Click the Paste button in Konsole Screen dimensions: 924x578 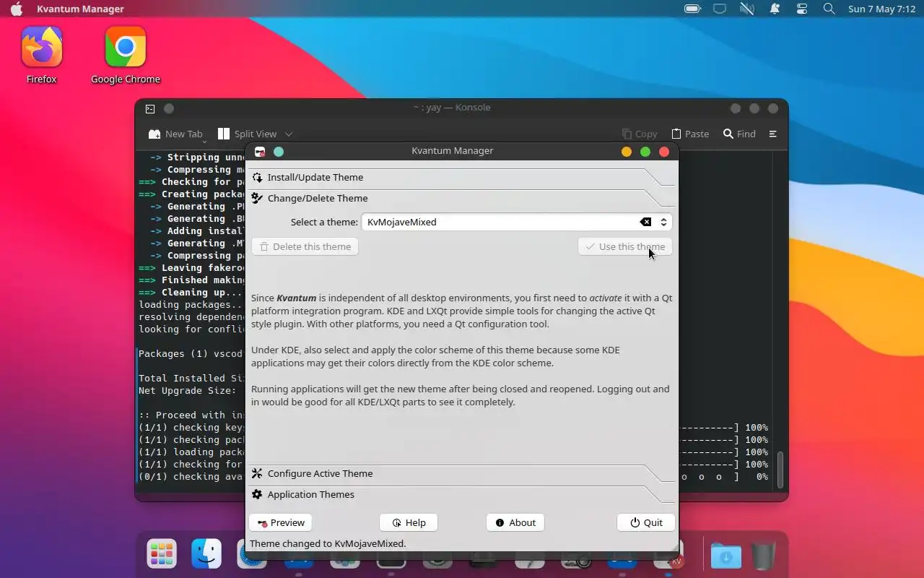pos(690,134)
